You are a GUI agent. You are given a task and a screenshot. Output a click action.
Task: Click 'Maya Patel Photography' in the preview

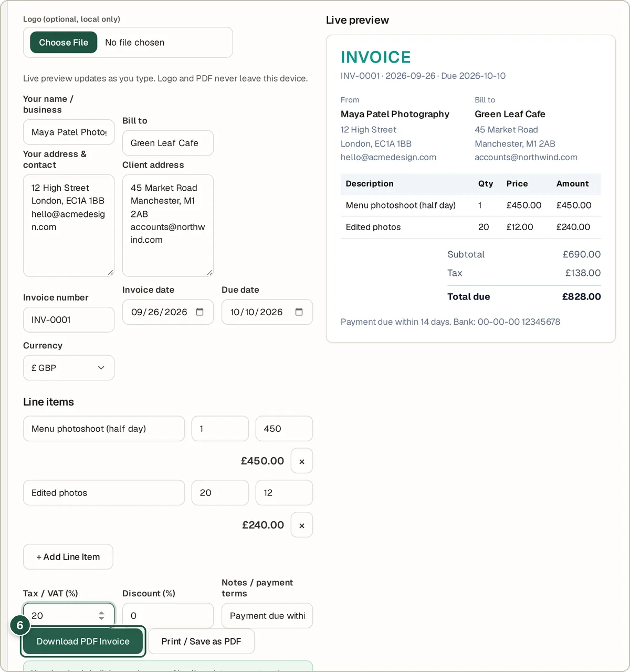click(x=395, y=114)
